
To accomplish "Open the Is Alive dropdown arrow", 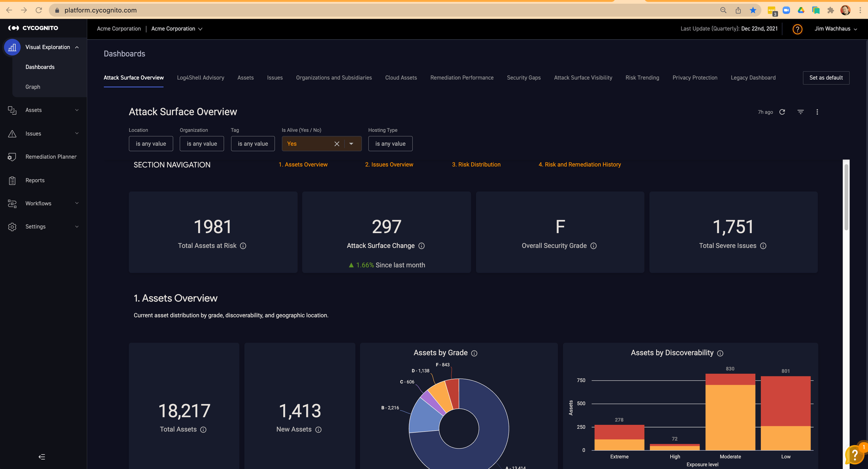I will click(x=351, y=144).
